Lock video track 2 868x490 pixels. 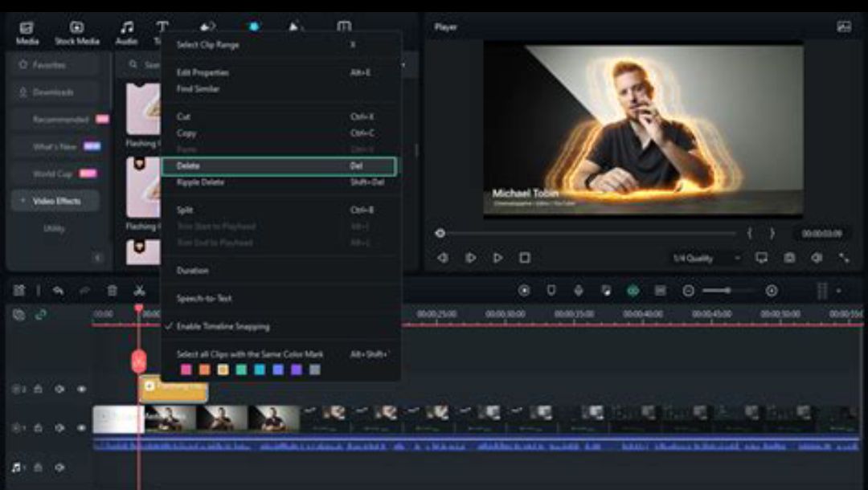point(39,389)
